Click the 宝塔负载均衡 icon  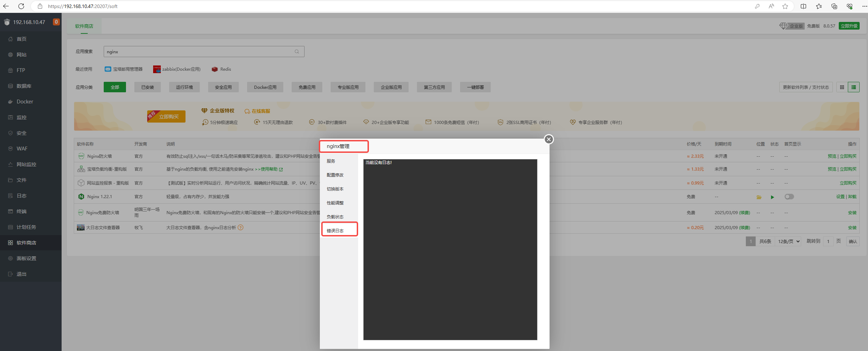[x=81, y=169]
